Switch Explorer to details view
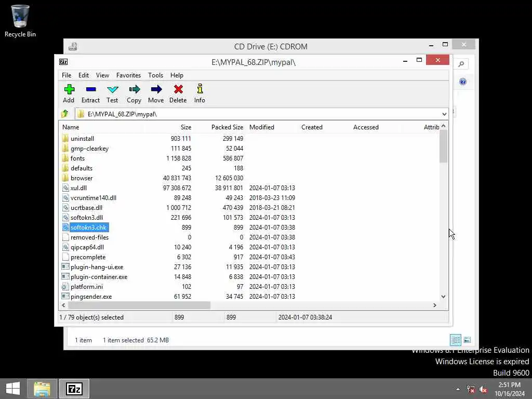 coord(456,340)
